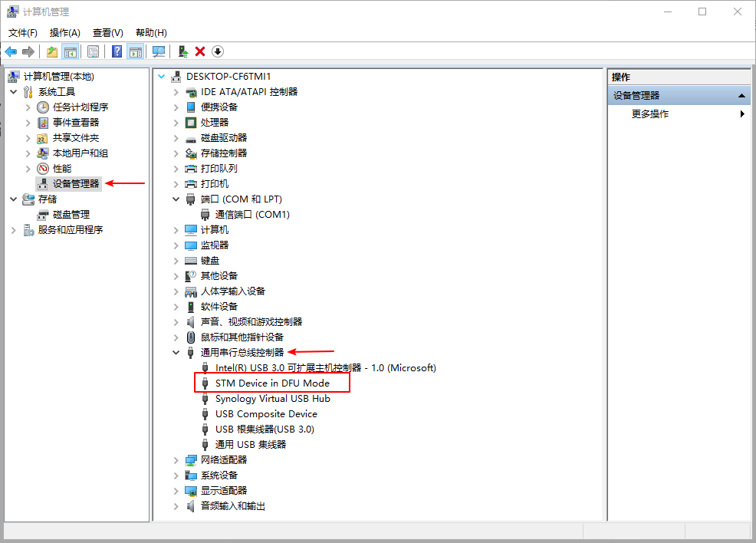Image resolution: width=756 pixels, height=543 pixels.
Task: Click the Forward arrow toolbar icon
Action: pos(28,51)
